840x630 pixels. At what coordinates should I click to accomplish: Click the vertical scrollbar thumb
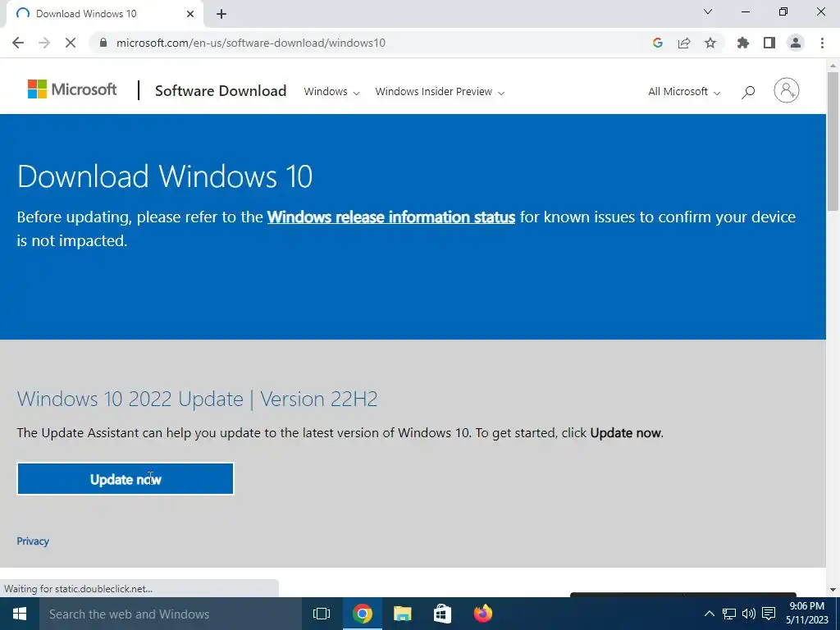[x=833, y=141]
